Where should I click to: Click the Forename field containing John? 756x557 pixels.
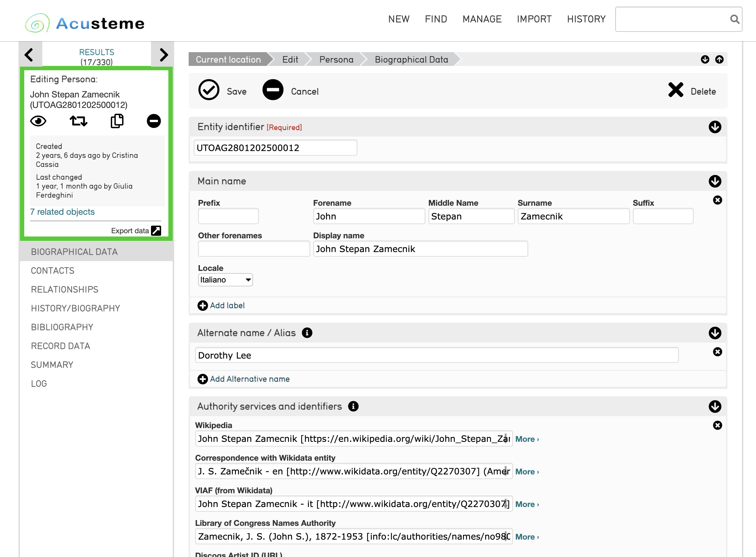(x=369, y=216)
